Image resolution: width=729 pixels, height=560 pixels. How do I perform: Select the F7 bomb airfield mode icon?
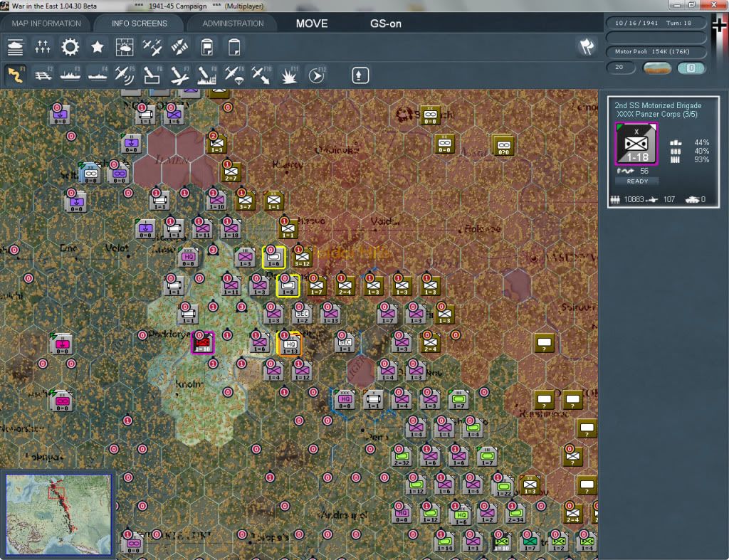[179, 75]
